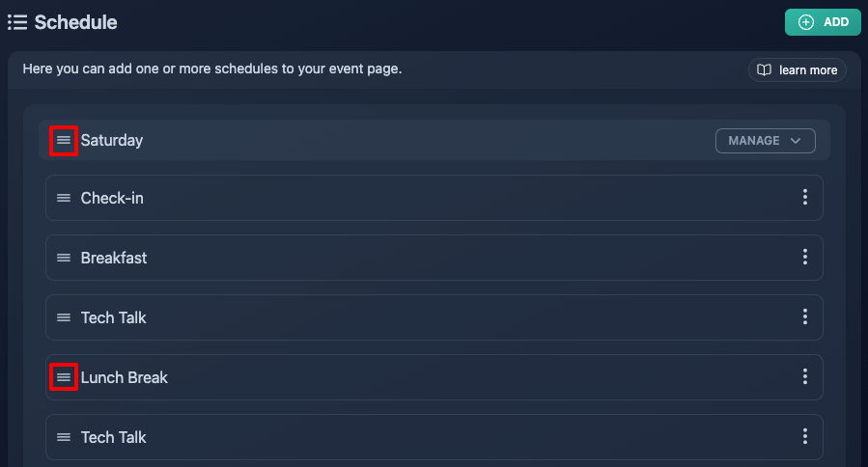This screenshot has height=467, width=868.
Task: Open three-dot menu for first Tech Talk
Action: [805, 316]
